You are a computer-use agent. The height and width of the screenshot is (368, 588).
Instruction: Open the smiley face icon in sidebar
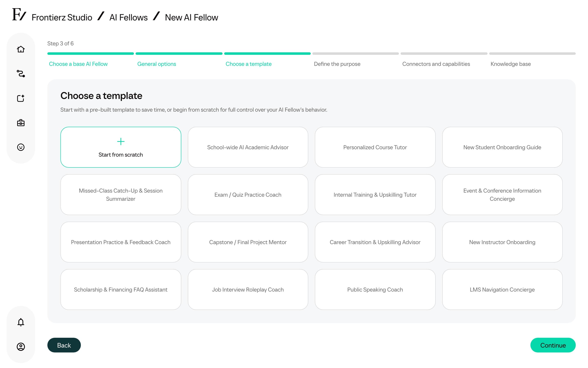21,147
